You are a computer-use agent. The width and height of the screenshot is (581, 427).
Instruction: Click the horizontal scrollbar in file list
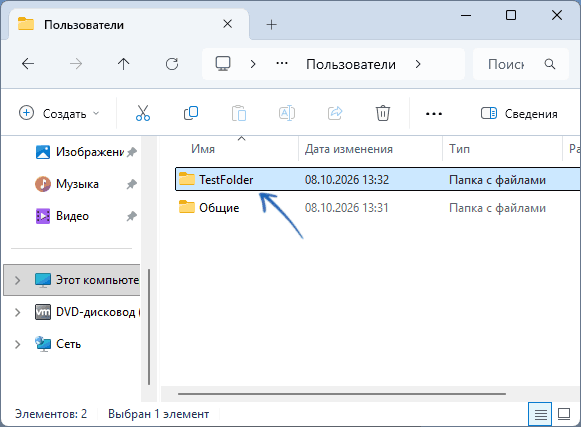tap(342, 394)
